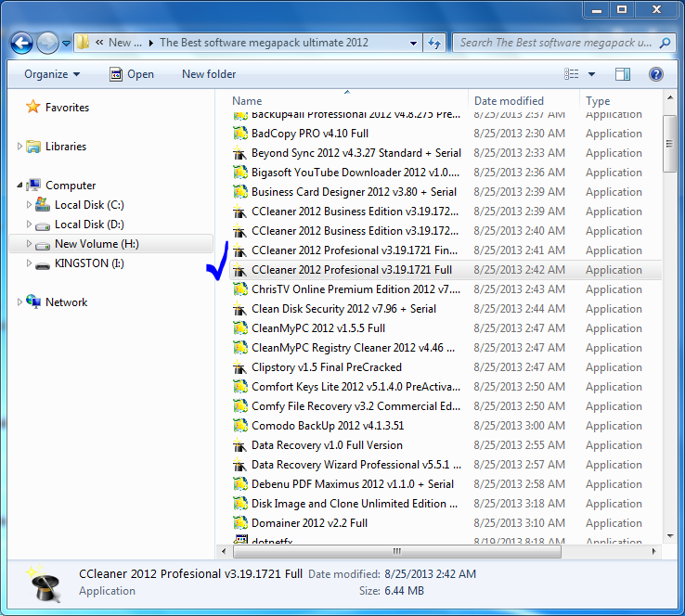Viewport: 685px width, 616px height.
Task: Click the folder icon in address bar
Action: 83,43
